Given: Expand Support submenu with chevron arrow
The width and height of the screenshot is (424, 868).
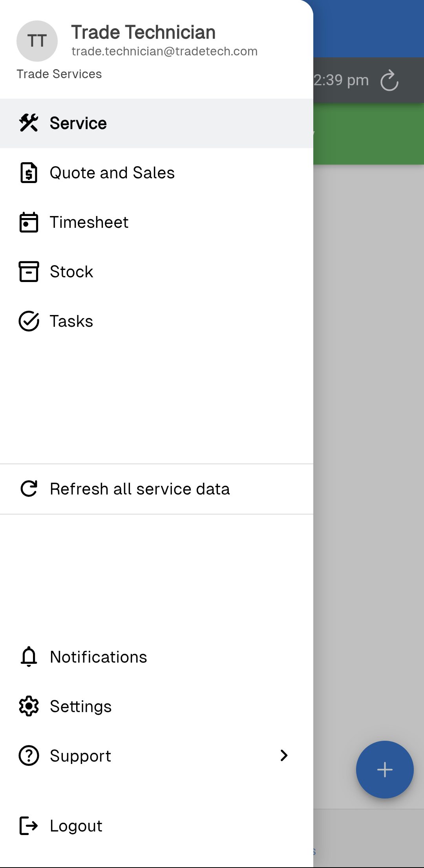Looking at the screenshot, I should coord(284,756).
